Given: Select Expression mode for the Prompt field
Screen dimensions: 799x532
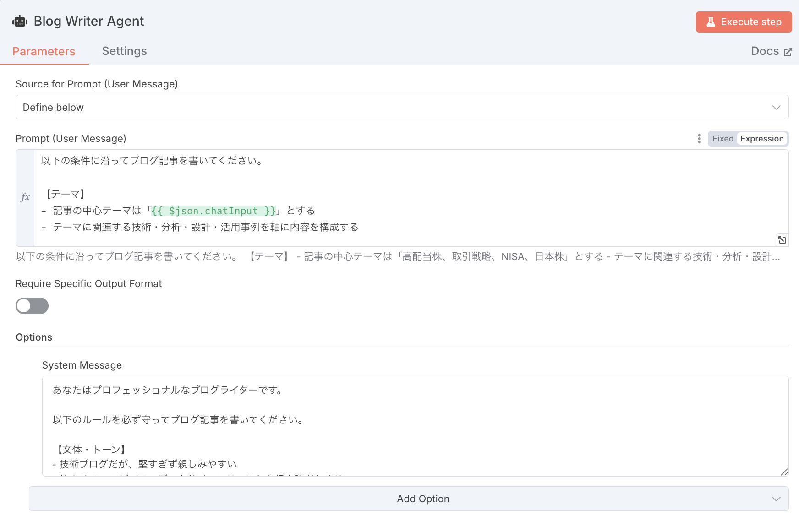Looking at the screenshot, I should coord(762,138).
